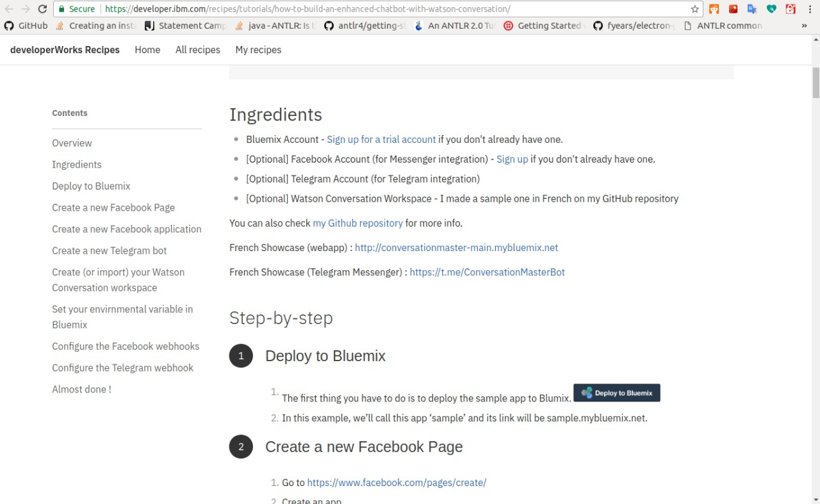Click the browser forward arrow
The height and width of the screenshot is (504, 820).
pyautogui.click(x=26, y=9)
